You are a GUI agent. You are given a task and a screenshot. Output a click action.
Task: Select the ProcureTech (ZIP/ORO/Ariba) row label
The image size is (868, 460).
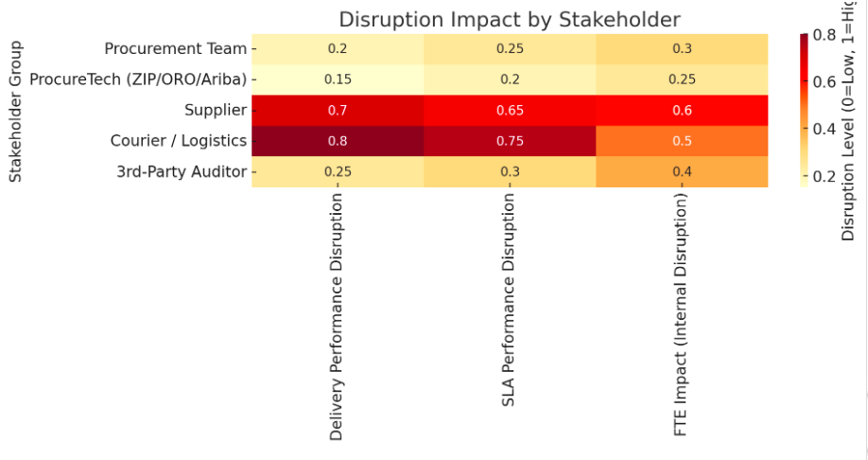[x=138, y=80]
